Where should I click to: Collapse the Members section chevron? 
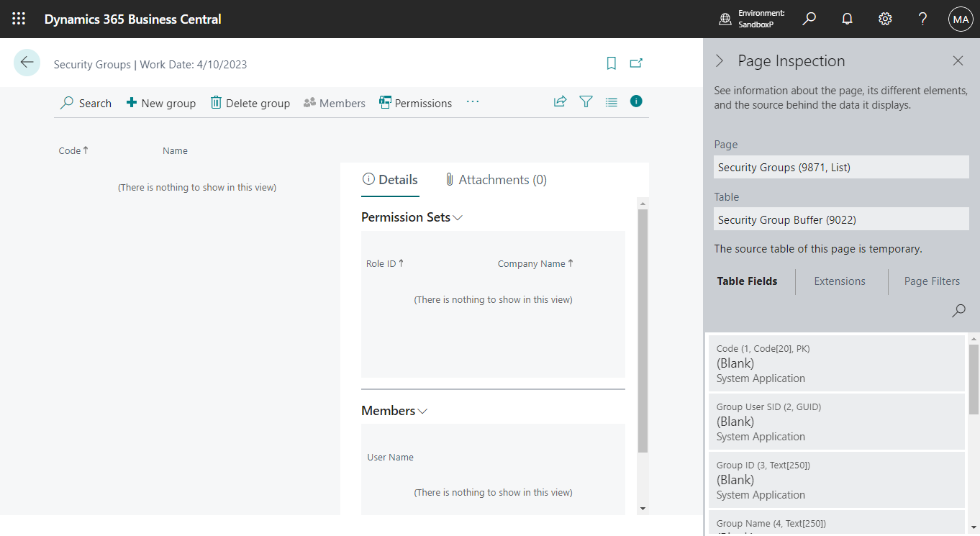click(422, 411)
